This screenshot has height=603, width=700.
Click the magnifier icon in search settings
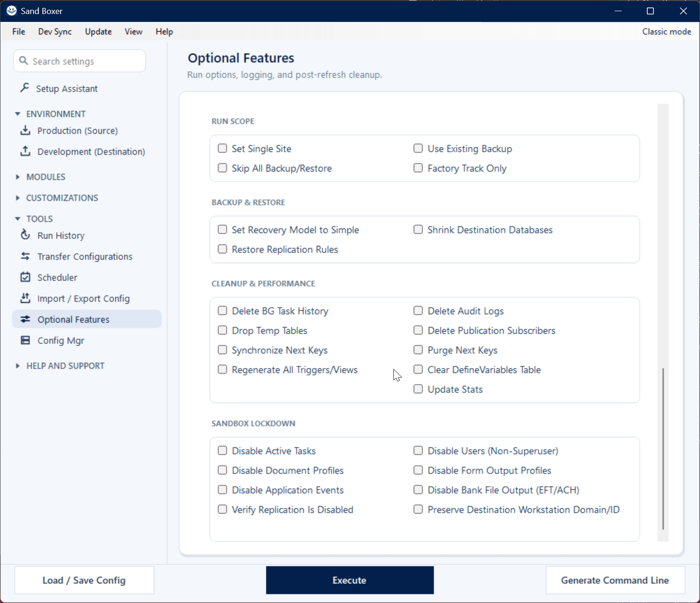(23, 61)
